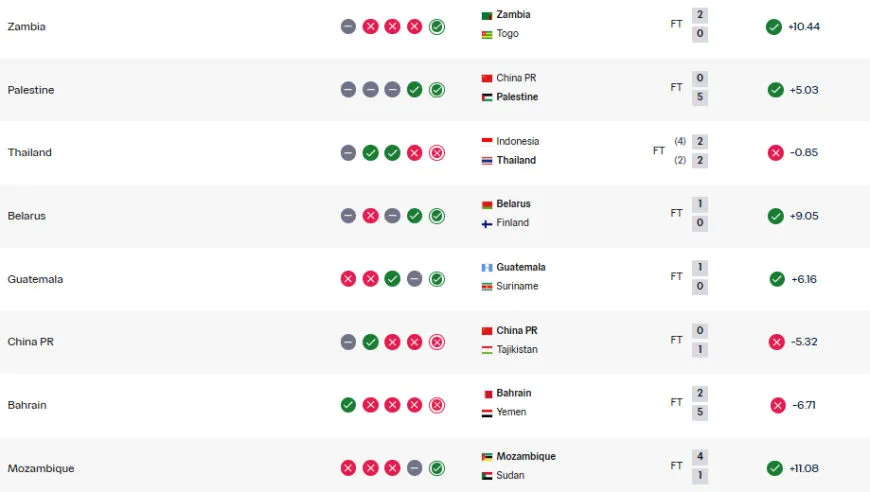Click Palestine's first grey draw form icon
870x492 pixels.
(x=348, y=90)
